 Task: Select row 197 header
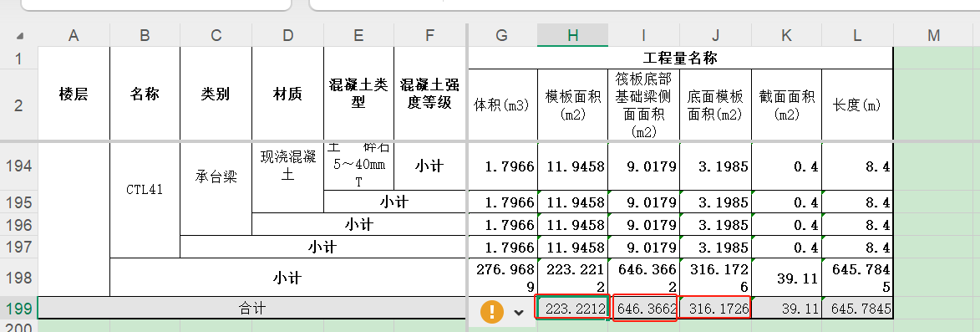click(x=18, y=247)
